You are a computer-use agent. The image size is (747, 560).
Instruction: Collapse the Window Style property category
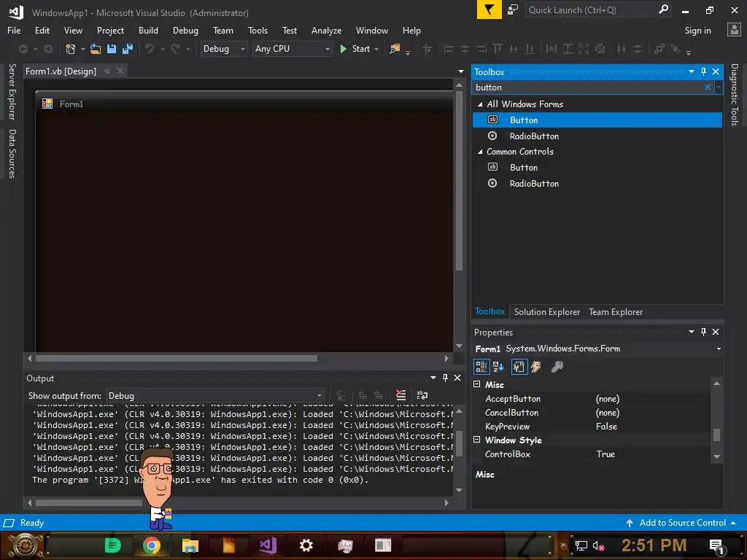(477, 440)
